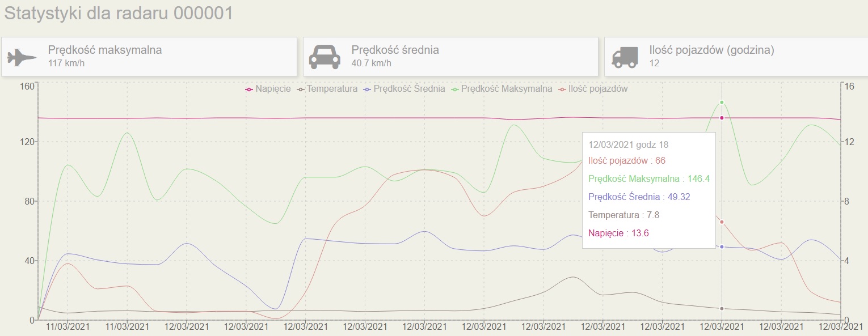Click tooltip line Prędkość Średnia : 49.32
Viewport: 868px width, 336px height.
639,197
